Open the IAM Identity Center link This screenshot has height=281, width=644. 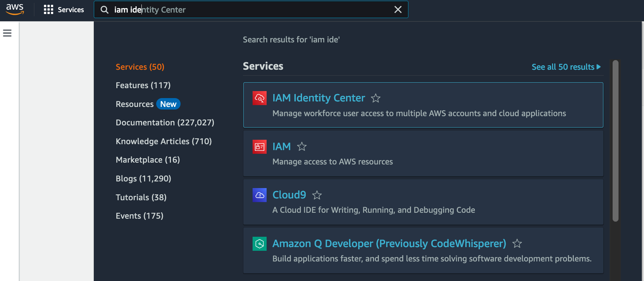(x=319, y=98)
